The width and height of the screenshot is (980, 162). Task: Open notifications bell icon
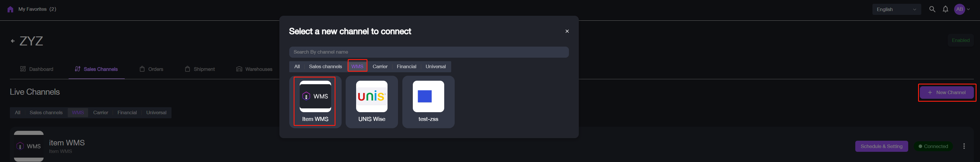click(945, 9)
